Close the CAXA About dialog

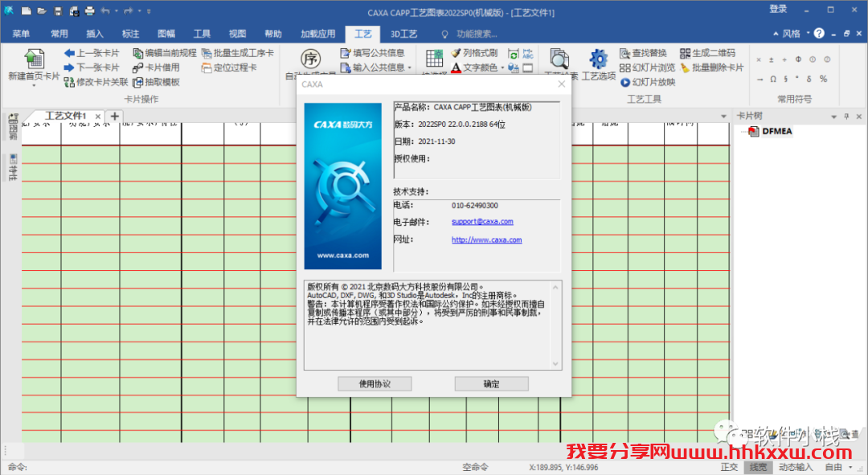tap(561, 84)
